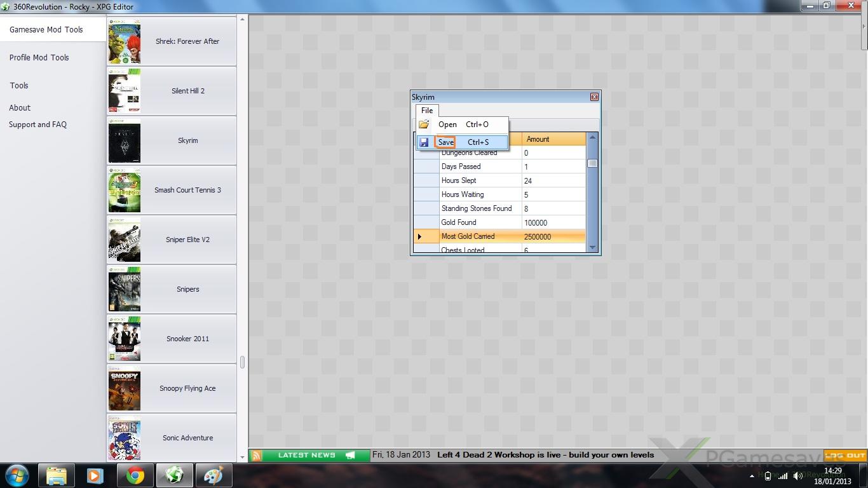Choose Save from the File menu

pos(446,142)
